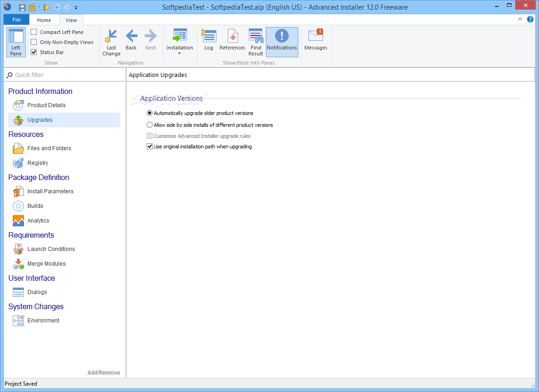Open Customize Quick Access Toolbar dropdown
Screen dimensions: 539x392
[76, 7]
